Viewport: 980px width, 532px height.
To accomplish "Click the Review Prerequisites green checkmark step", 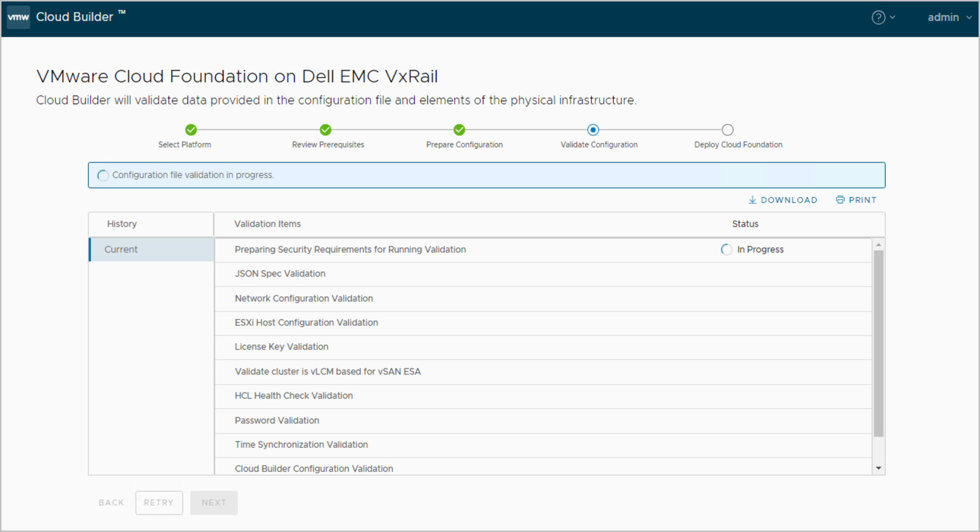I will (x=326, y=130).
